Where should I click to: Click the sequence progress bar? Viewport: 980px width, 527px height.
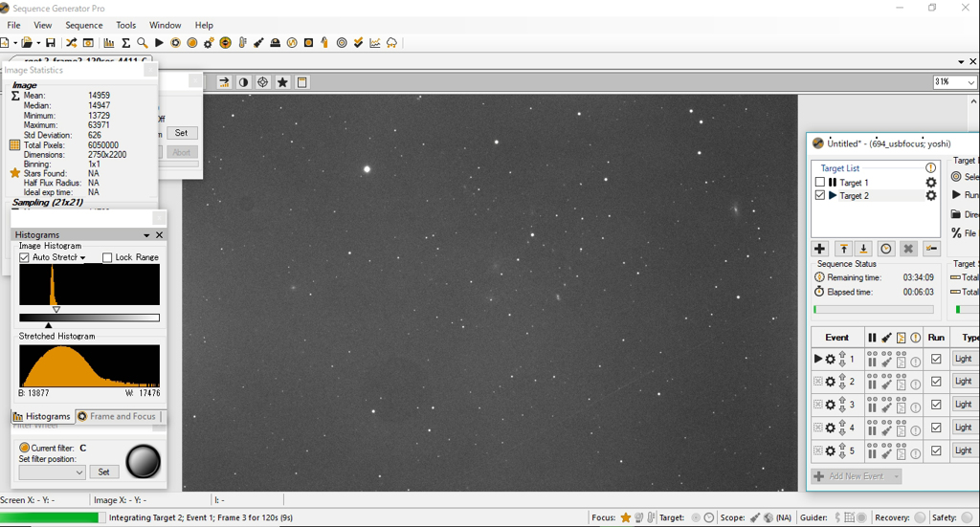click(x=873, y=309)
